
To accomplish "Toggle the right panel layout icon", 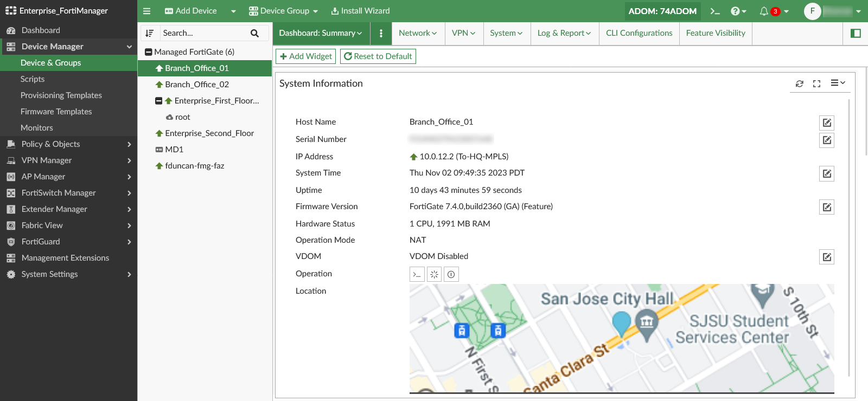I will tap(856, 34).
